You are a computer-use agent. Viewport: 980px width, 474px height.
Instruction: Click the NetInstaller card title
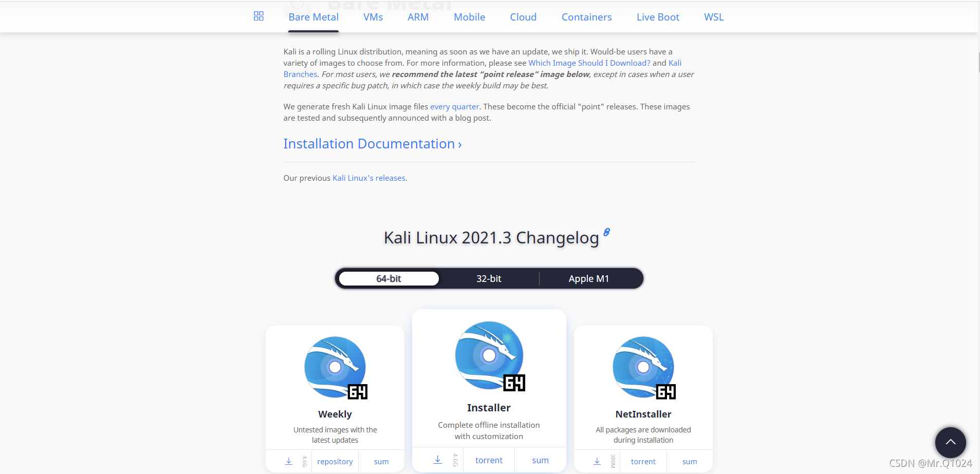(643, 414)
